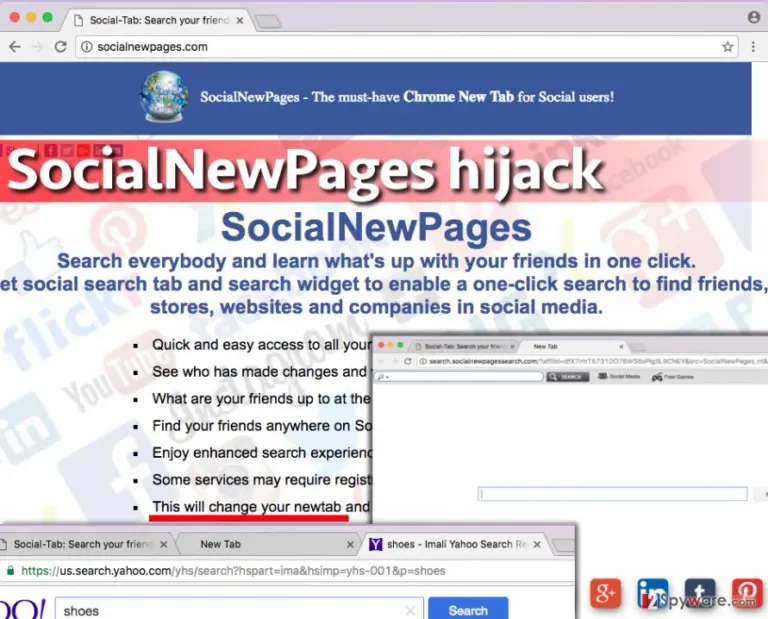The width and height of the screenshot is (768, 619).
Task: Open the Social Media toolbar link
Action: tap(619, 376)
